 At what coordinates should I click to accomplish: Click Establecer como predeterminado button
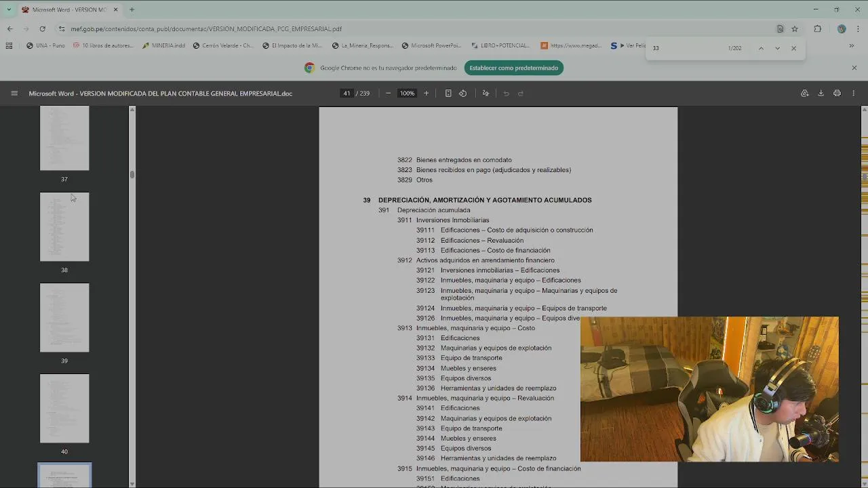[x=513, y=68]
